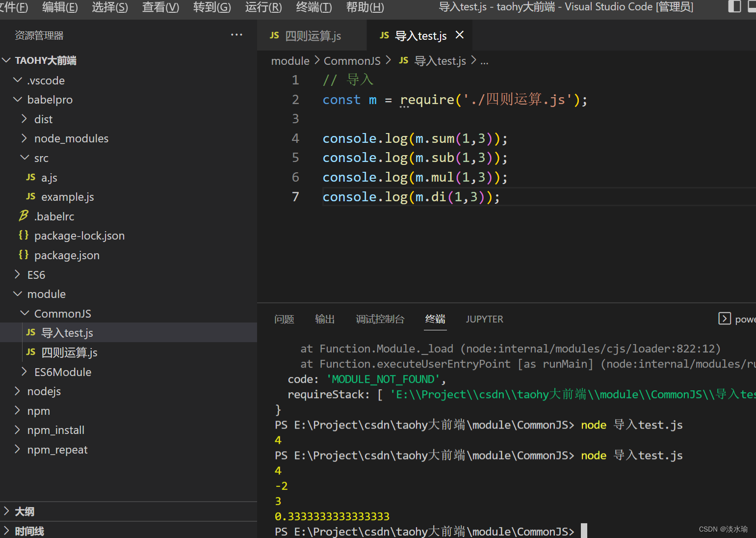Open the 运行(R) menu
Viewport: 756px width, 538px height.
pyautogui.click(x=263, y=7)
